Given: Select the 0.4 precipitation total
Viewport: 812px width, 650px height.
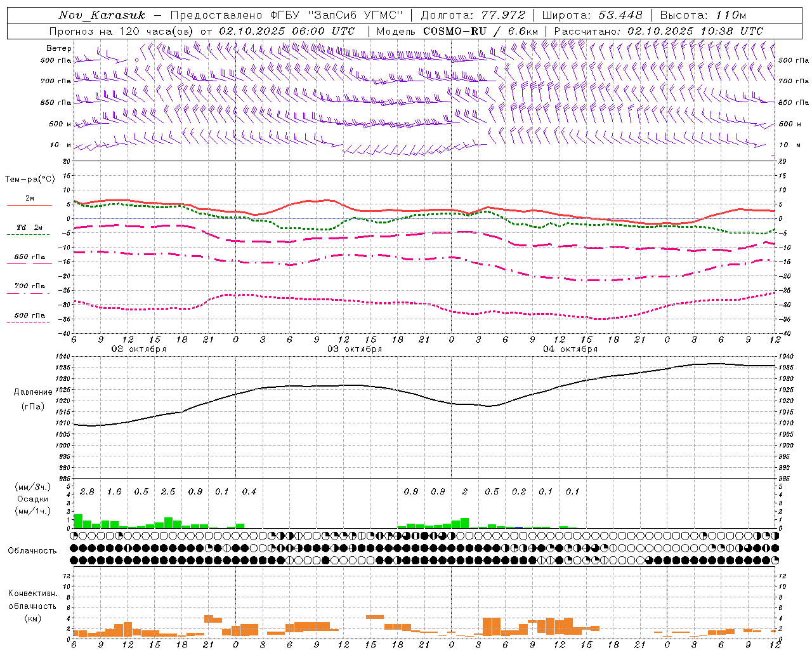Looking at the screenshot, I should (249, 492).
